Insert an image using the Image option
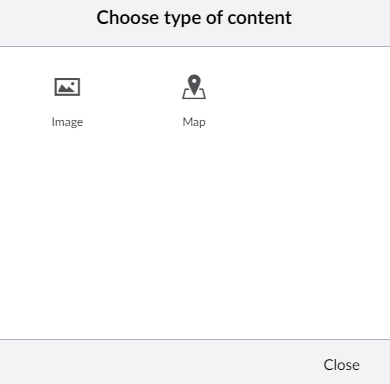 click(67, 102)
